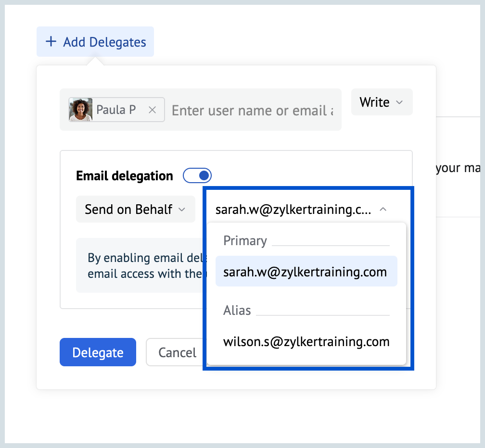The image size is (485, 448).
Task: Select sarah.w@zylkertraining.com under Primary
Action: pyautogui.click(x=306, y=271)
